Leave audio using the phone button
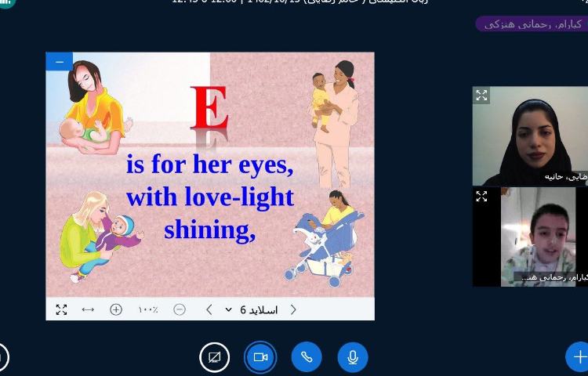Image resolution: width=588 pixels, height=376 pixels. click(x=307, y=357)
